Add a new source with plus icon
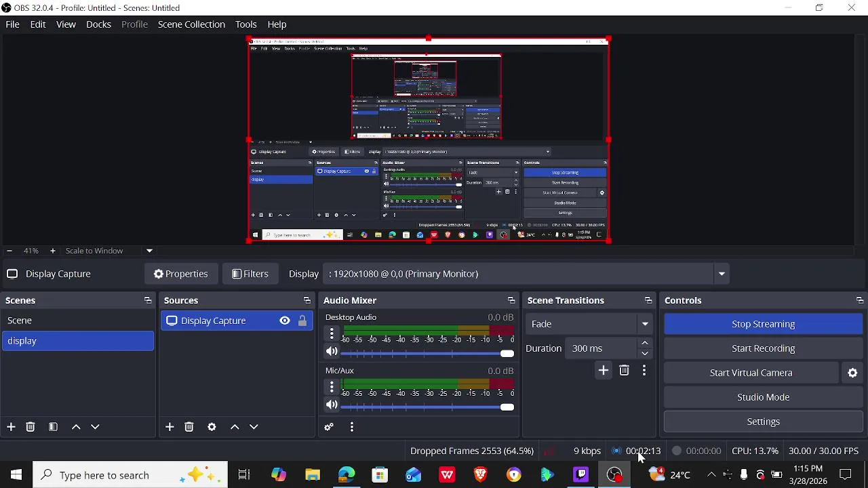The height and width of the screenshot is (488, 868). [x=170, y=427]
